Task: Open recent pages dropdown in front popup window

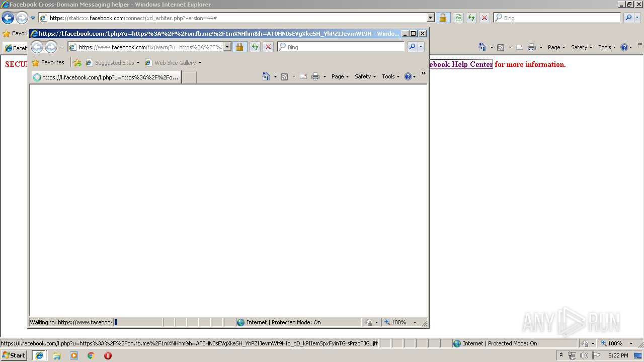Action: click(62, 47)
